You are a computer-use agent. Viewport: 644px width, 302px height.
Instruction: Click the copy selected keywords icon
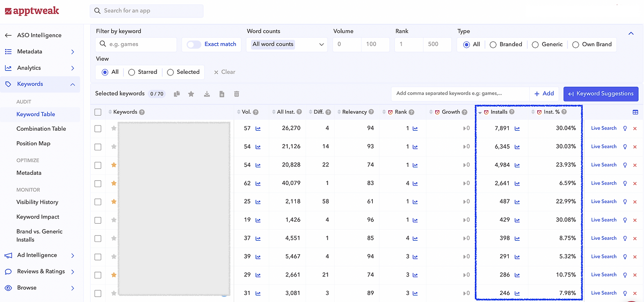point(177,94)
